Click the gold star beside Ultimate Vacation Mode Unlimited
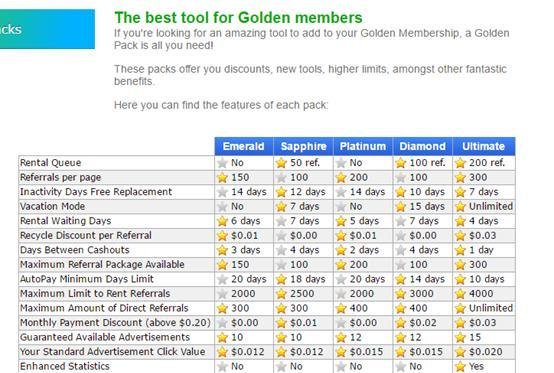The height and width of the screenshot is (373, 554). click(x=460, y=206)
